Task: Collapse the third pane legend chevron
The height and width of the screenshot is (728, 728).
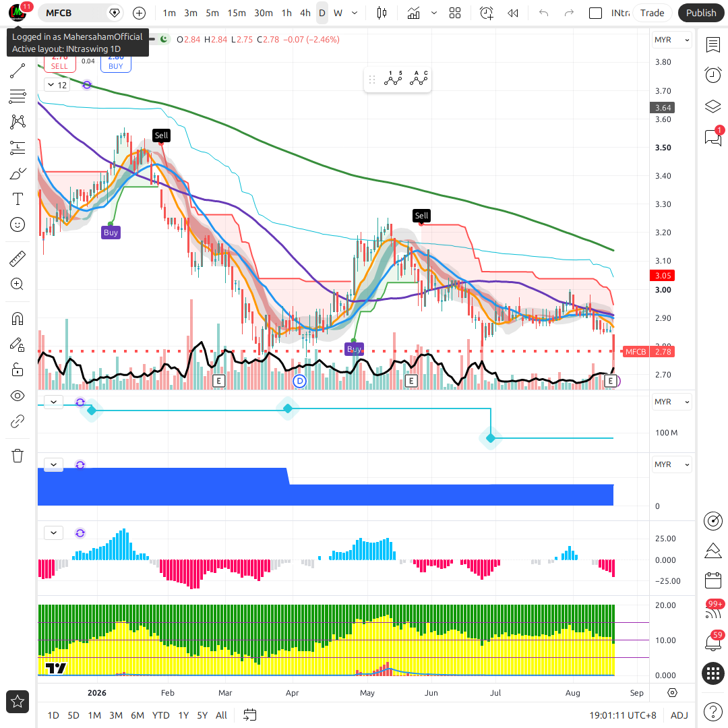Action: coord(53,464)
